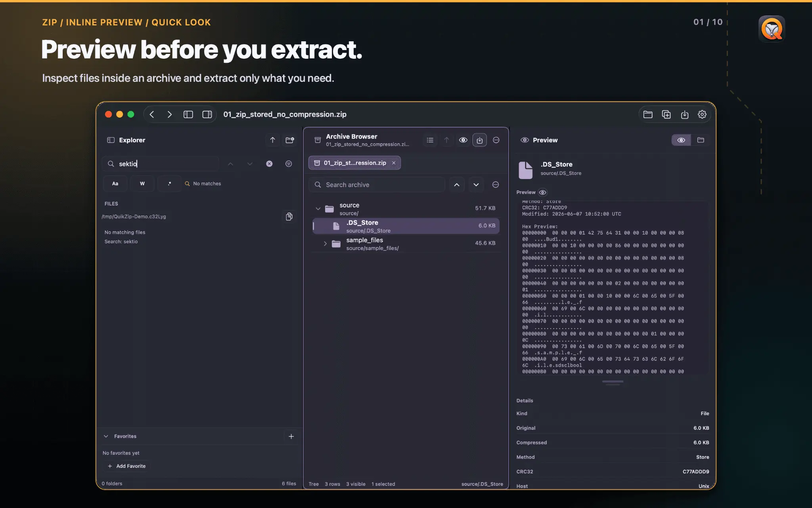Toggle case-sensitive Aa search
The width and height of the screenshot is (812, 508).
pyautogui.click(x=115, y=183)
